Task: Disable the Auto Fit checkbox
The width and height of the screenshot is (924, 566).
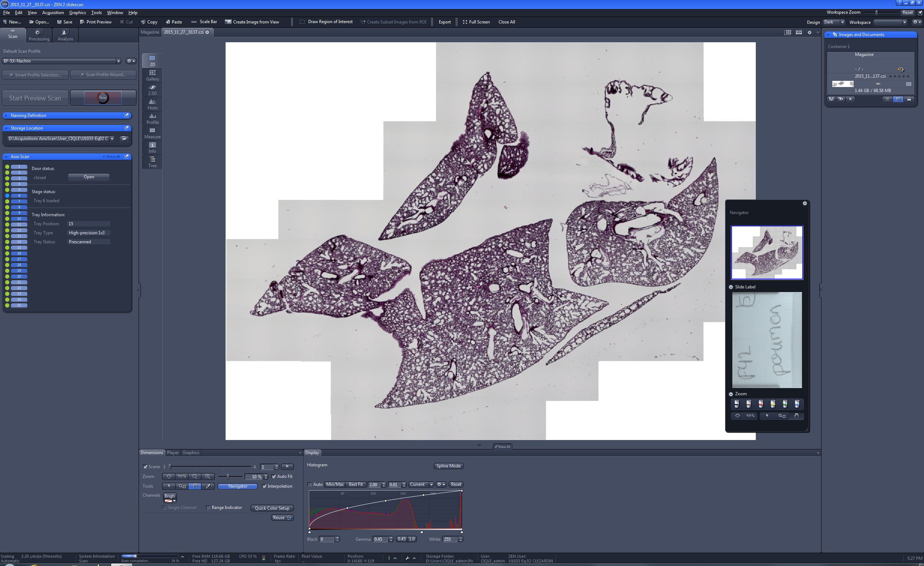Action: tap(274, 476)
